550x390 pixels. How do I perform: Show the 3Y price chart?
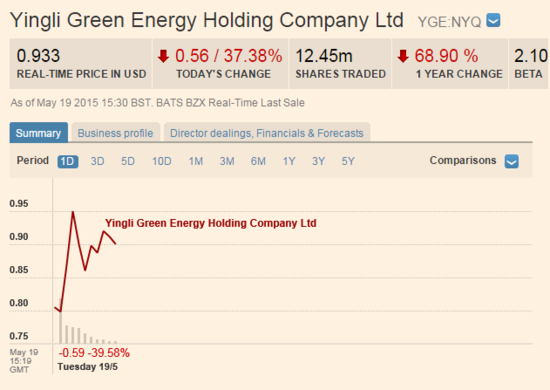(318, 161)
